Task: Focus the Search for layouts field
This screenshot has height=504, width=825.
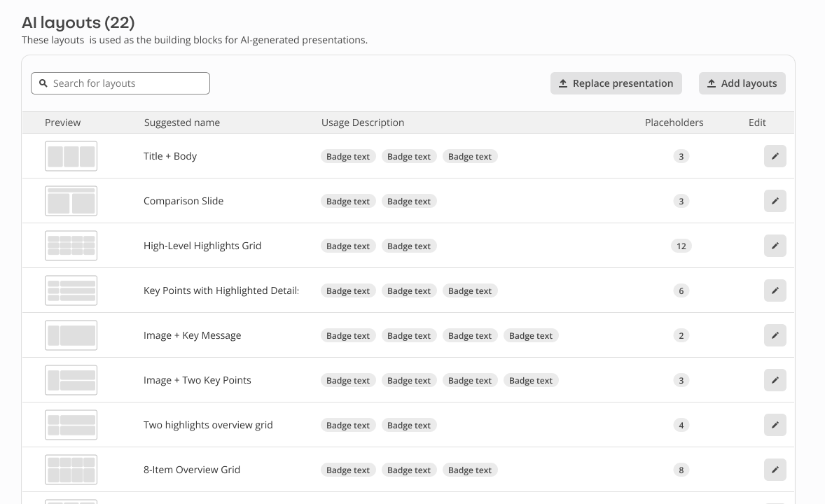Action: click(x=120, y=83)
